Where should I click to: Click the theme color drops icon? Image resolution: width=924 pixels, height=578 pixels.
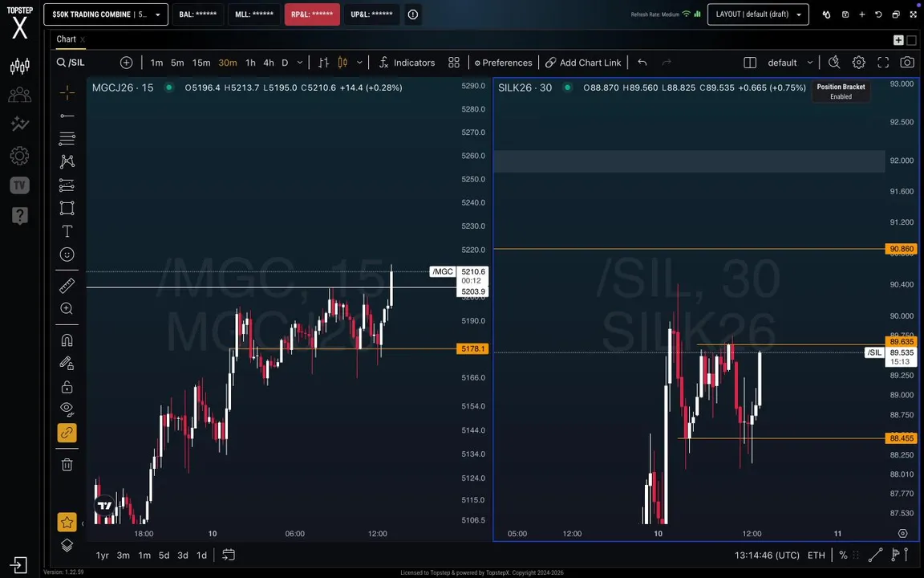pyautogui.click(x=827, y=14)
